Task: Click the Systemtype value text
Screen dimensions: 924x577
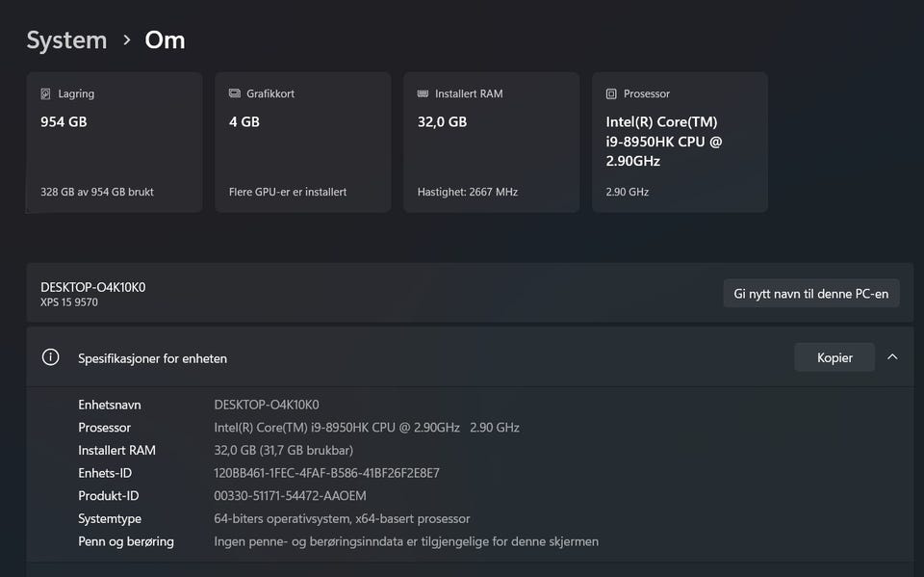Action: pos(342,519)
